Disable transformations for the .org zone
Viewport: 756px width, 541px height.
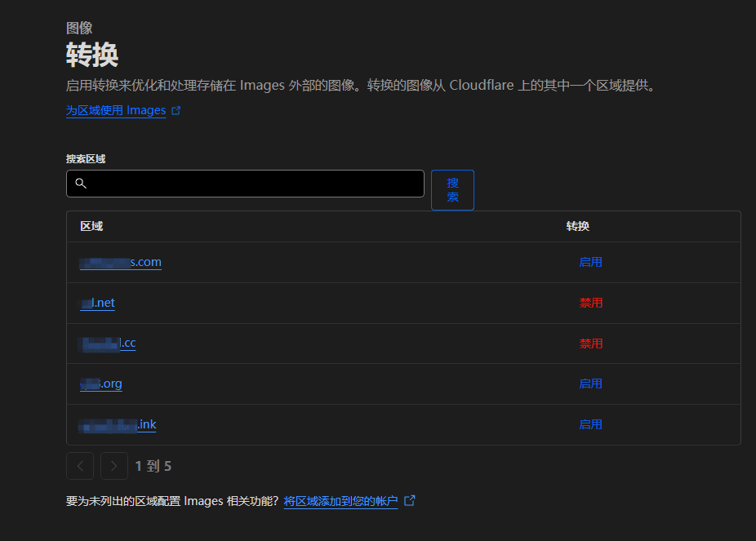click(590, 384)
